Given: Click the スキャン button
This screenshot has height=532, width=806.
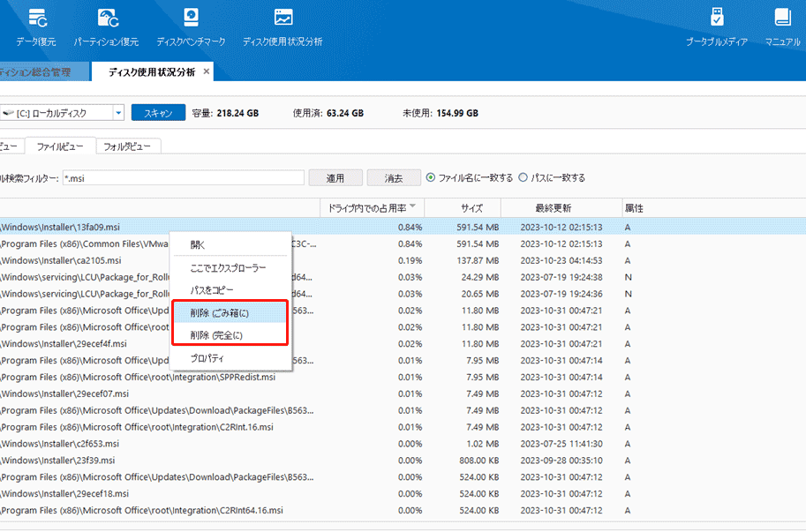Looking at the screenshot, I should (158, 113).
